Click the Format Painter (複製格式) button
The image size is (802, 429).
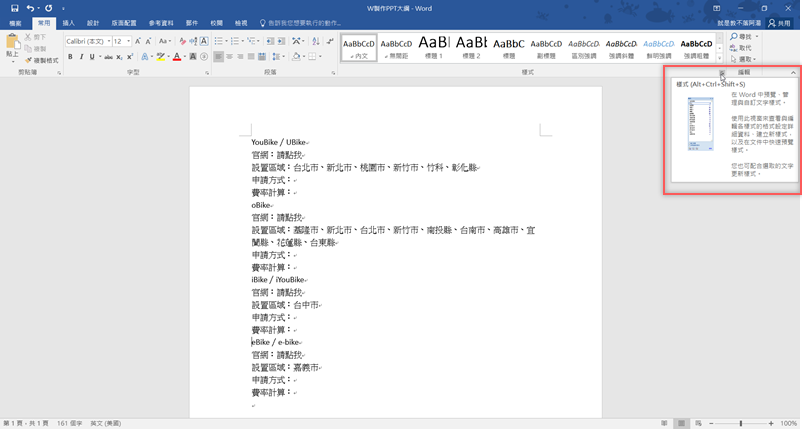click(42, 60)
